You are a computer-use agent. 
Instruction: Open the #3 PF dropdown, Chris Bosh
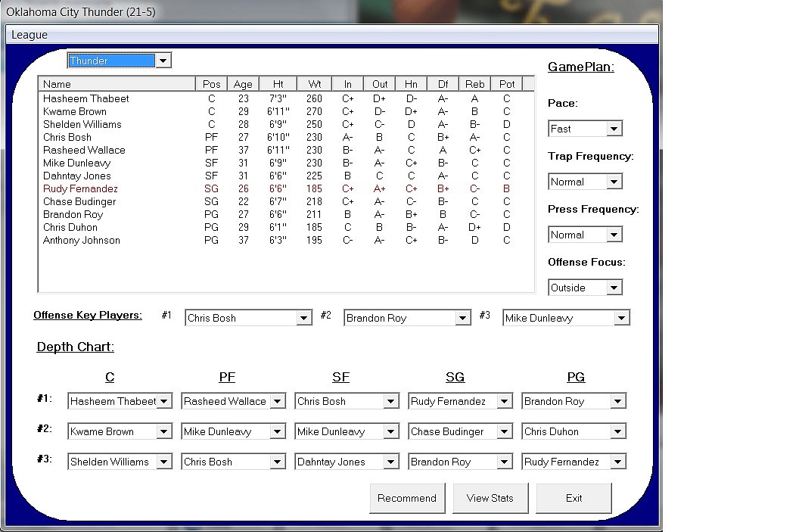point(233,462)
